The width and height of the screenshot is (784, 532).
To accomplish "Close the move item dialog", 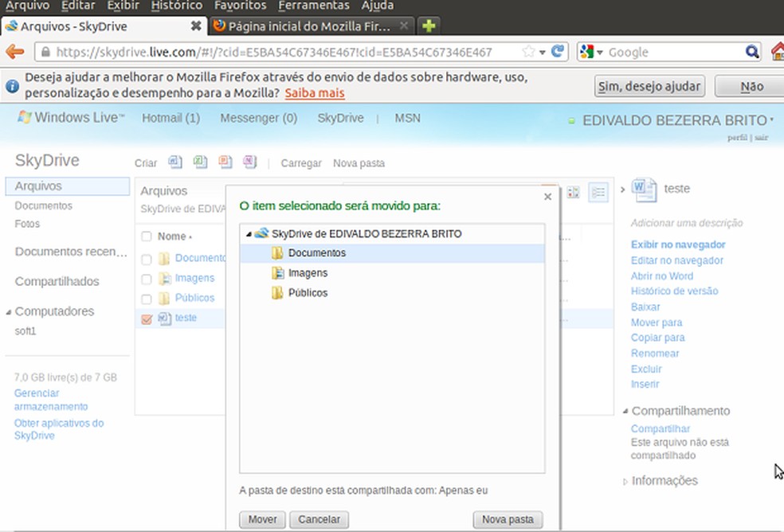I will 547,197.
